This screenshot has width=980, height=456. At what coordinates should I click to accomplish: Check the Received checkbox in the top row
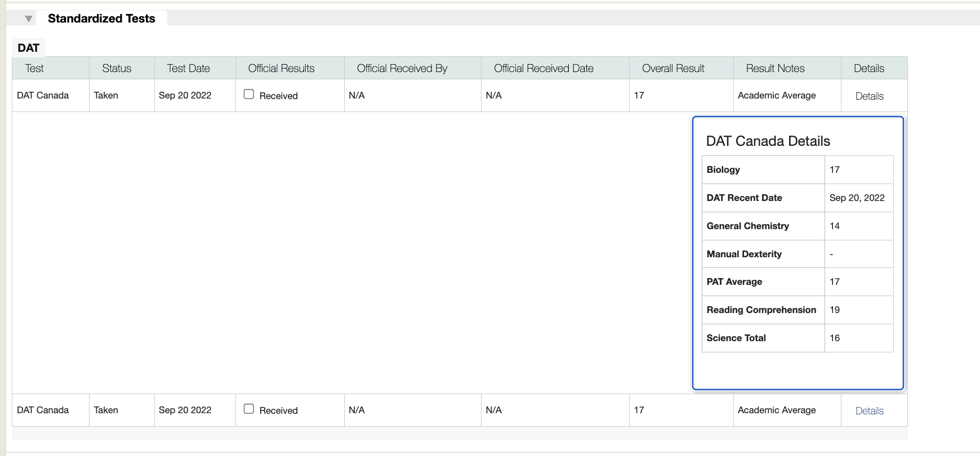click(249, 95)
